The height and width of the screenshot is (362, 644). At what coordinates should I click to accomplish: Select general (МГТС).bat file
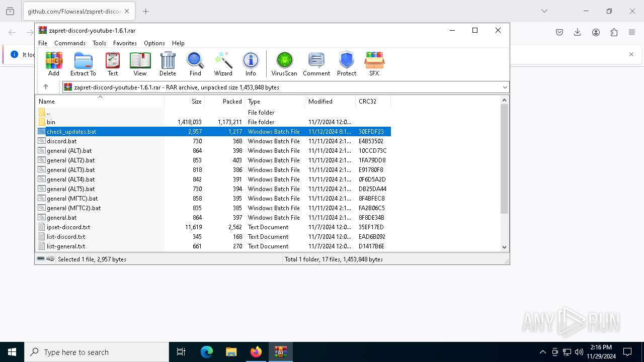(214, 199)
